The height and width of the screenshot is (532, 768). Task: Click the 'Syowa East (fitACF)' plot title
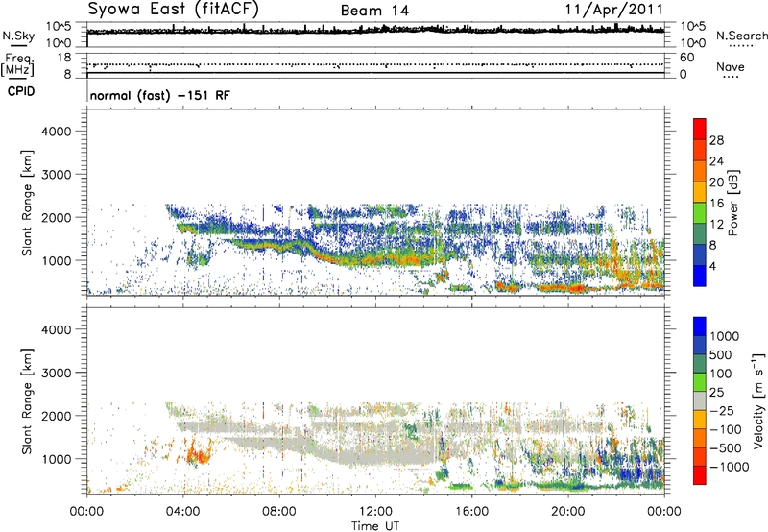pyautogui.click(x=174, y=10)
